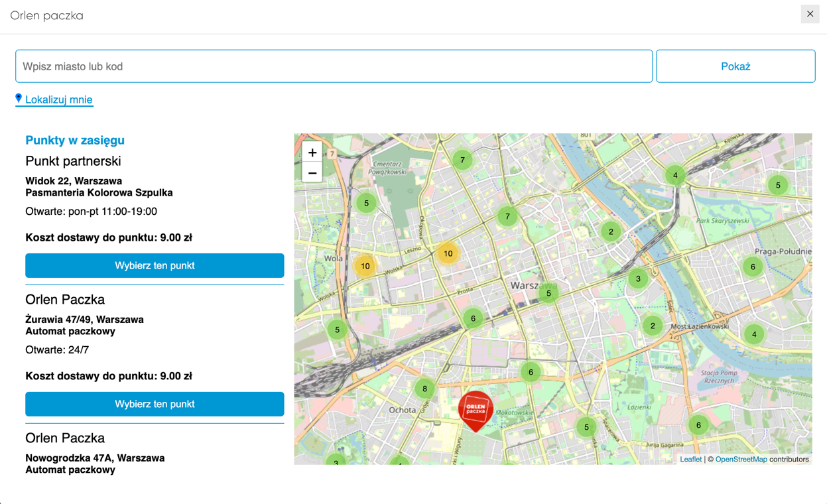The height and width of the screenshot is (504, 827).
Task: Open the red Orlen Paczka map pin
Action: pos(476,410)
